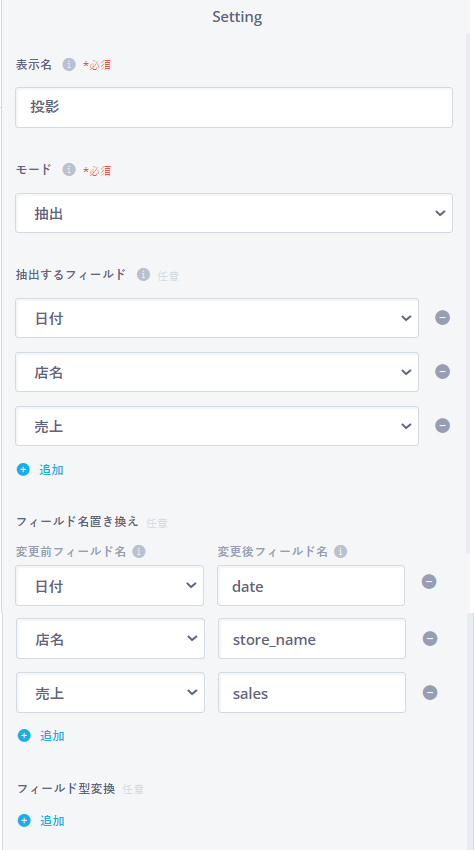Open the 日付 rename source dropdown
The image size is (474, 850).
click(110, 585)
